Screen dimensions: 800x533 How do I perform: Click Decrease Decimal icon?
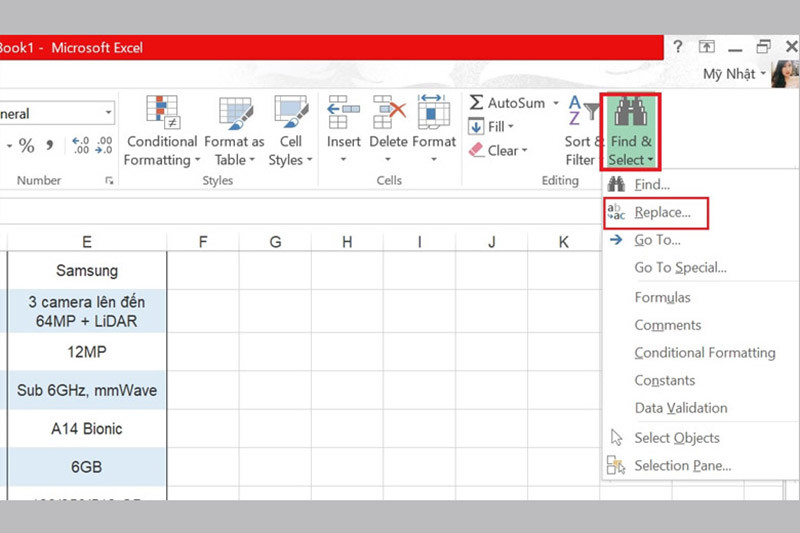[104, 145]
